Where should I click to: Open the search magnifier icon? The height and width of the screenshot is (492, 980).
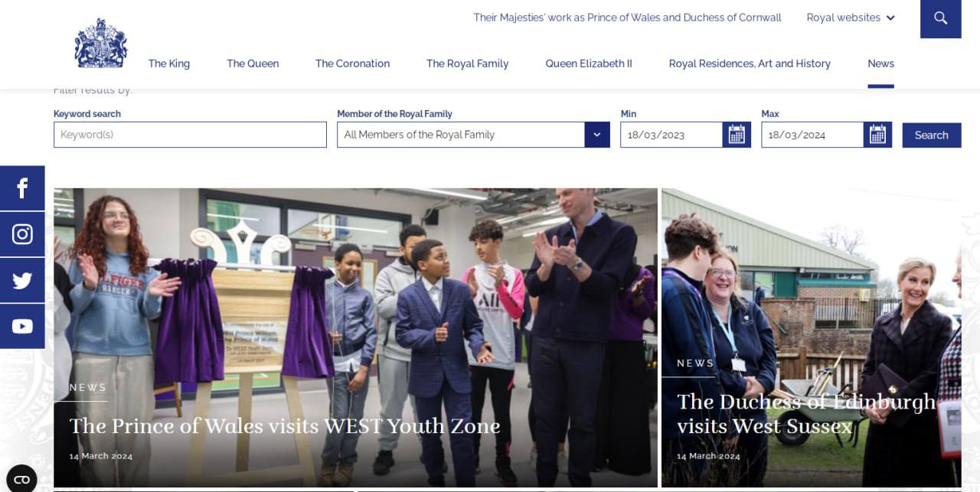pos(940,18)
